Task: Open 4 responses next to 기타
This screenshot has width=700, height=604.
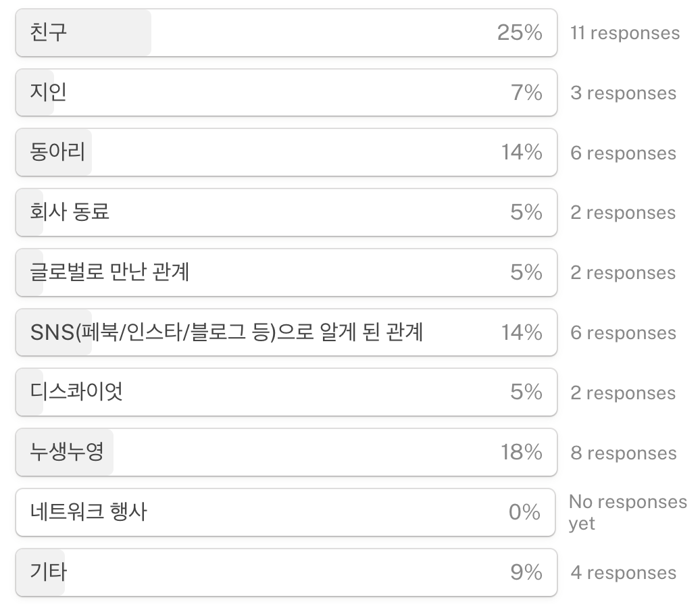Action: pos(622,573)
